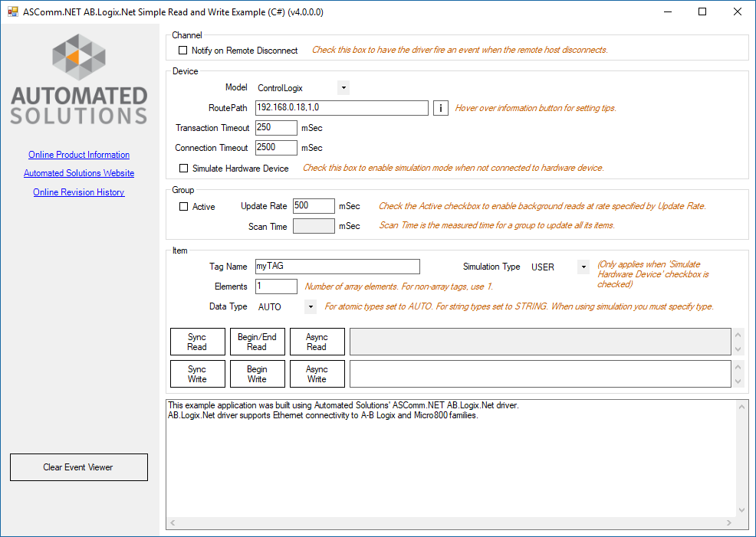Click event viewer scroll up arrow
Image resolution: width=756 pixels, height=537 pixels.
[x=742, y=407]
